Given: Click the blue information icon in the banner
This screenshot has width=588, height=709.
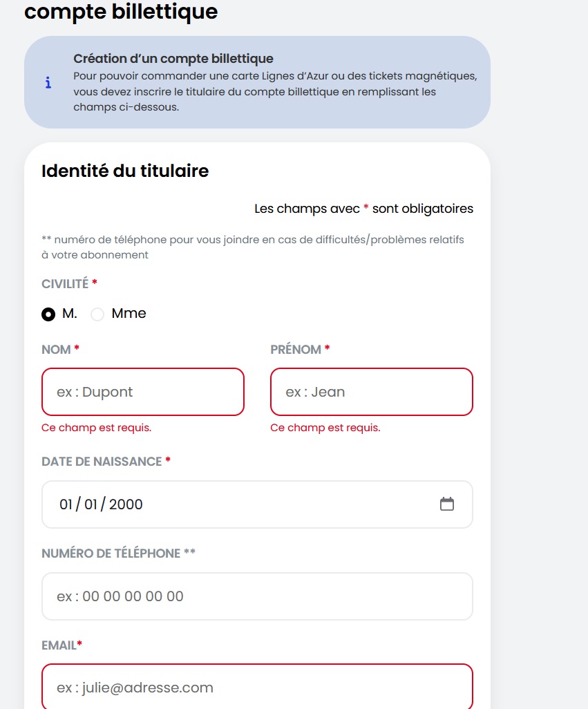Looking at the screenshot, I should (48, 83).
